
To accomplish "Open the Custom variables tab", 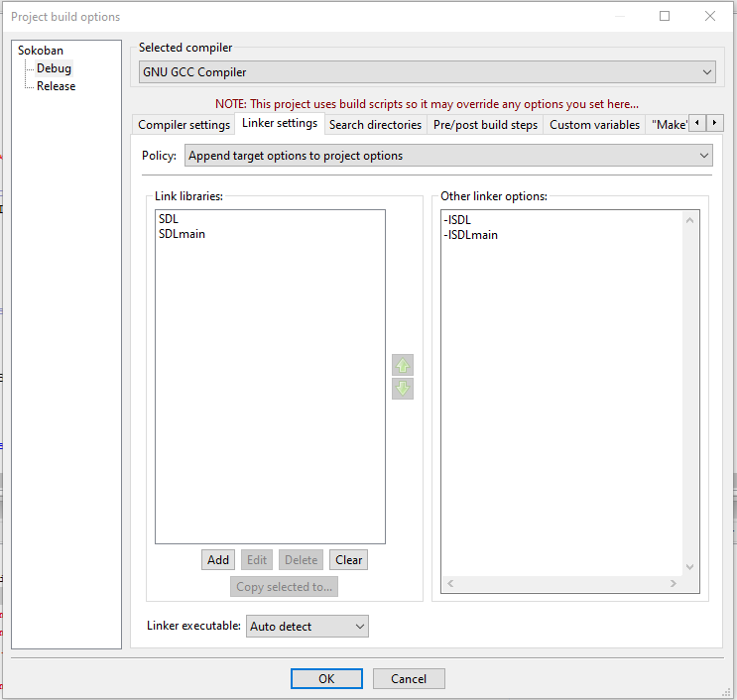I will coord(594,125).
